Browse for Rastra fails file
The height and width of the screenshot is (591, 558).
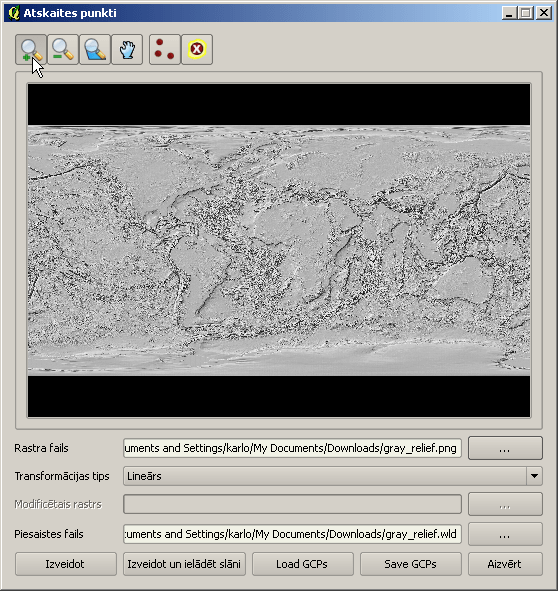click(505, 448)
